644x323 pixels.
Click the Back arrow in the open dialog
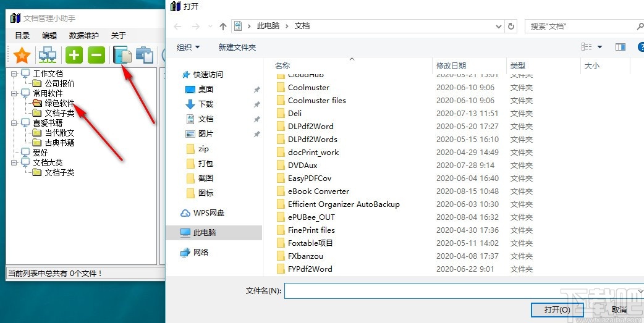[x=177, y=27]
